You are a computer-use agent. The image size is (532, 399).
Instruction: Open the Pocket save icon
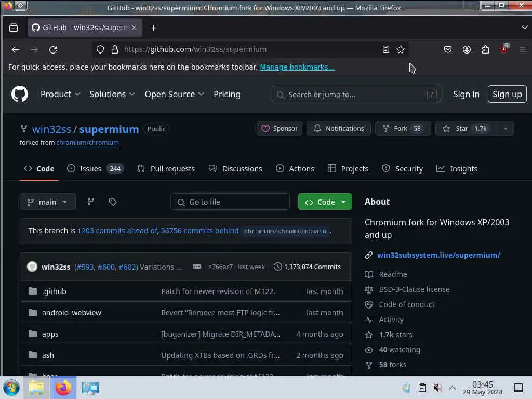(x=448, y=49)
